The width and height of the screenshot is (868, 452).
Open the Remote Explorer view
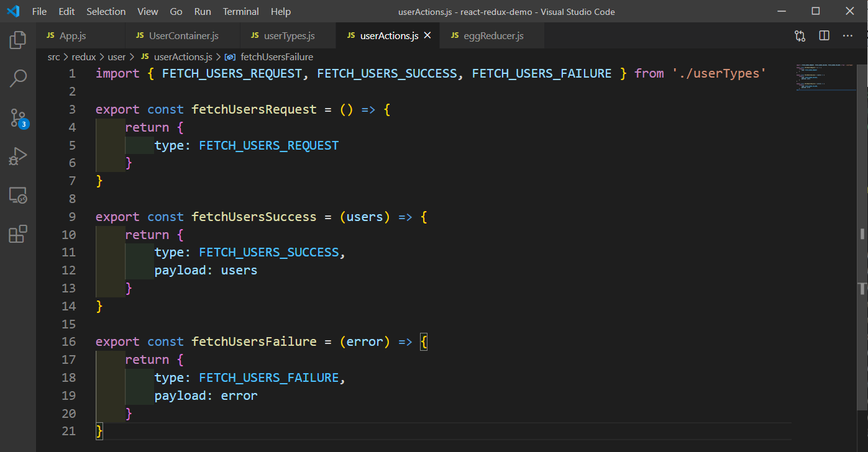(18, 196)
